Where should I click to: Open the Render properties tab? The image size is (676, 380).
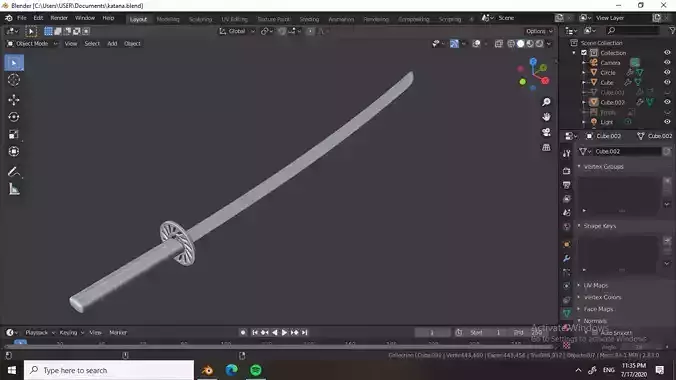566,171
